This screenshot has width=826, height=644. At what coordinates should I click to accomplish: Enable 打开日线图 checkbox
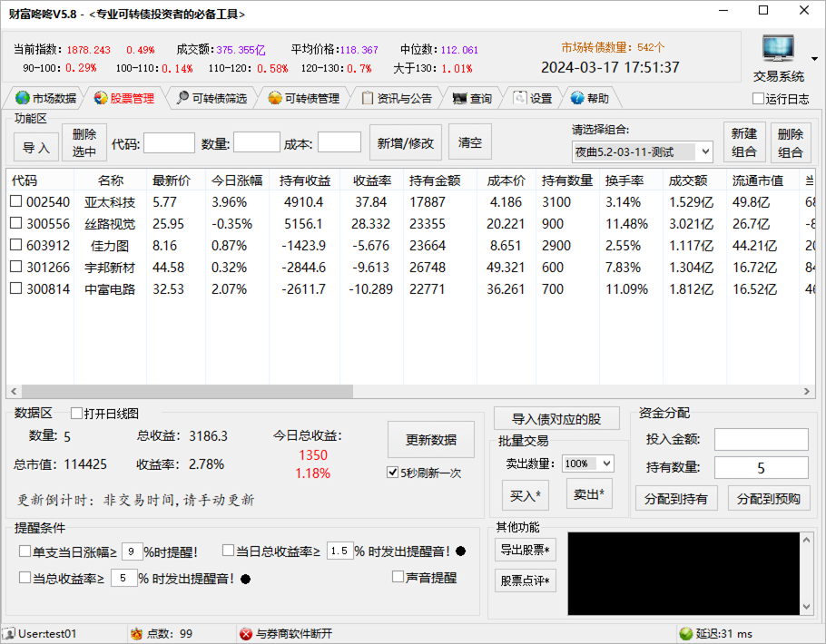click(76, 414)
